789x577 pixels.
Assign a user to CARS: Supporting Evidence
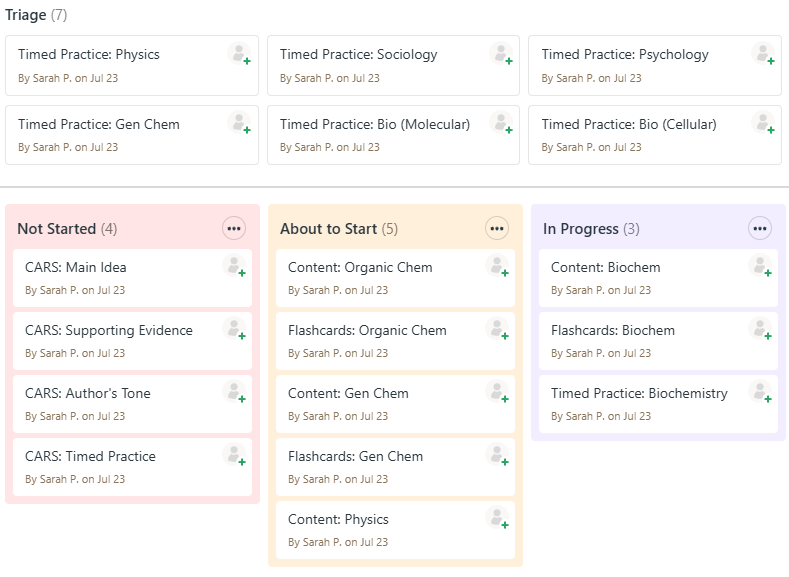click(234, 328)
